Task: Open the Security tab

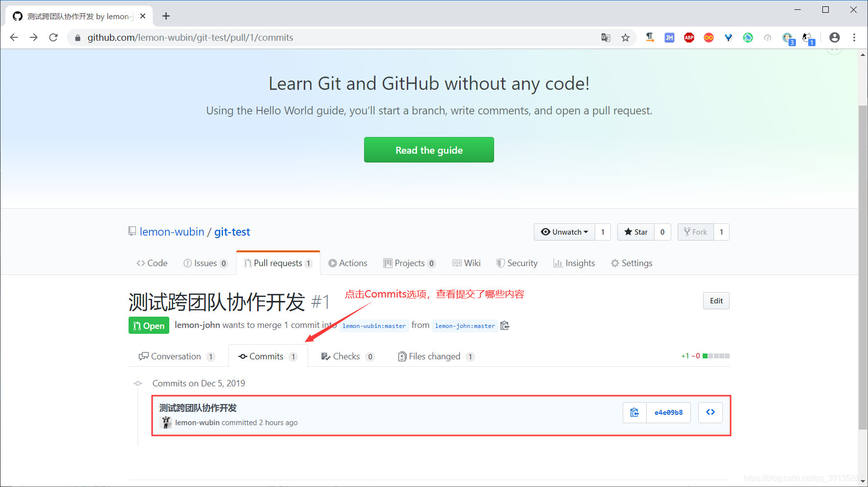Action: click(x=517, y=263)
